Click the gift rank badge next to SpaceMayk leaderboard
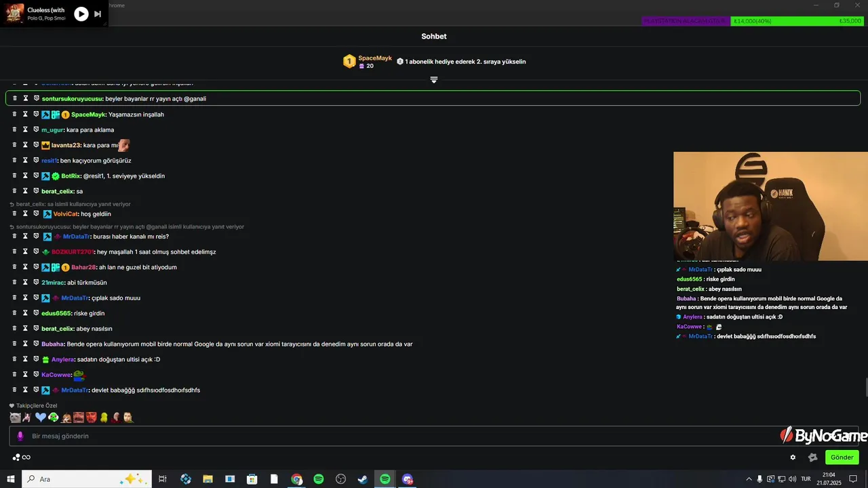 click(349, 62)
